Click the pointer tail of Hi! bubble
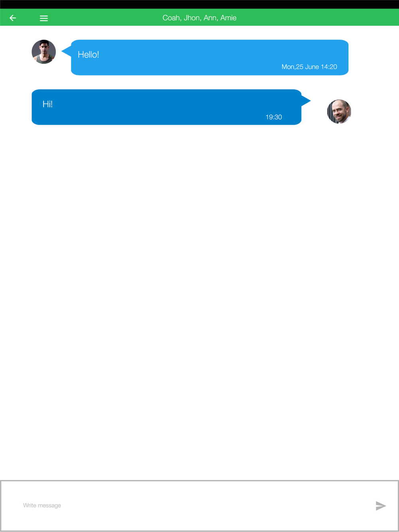This screenshot has height=532, width=399. (306, 100)
